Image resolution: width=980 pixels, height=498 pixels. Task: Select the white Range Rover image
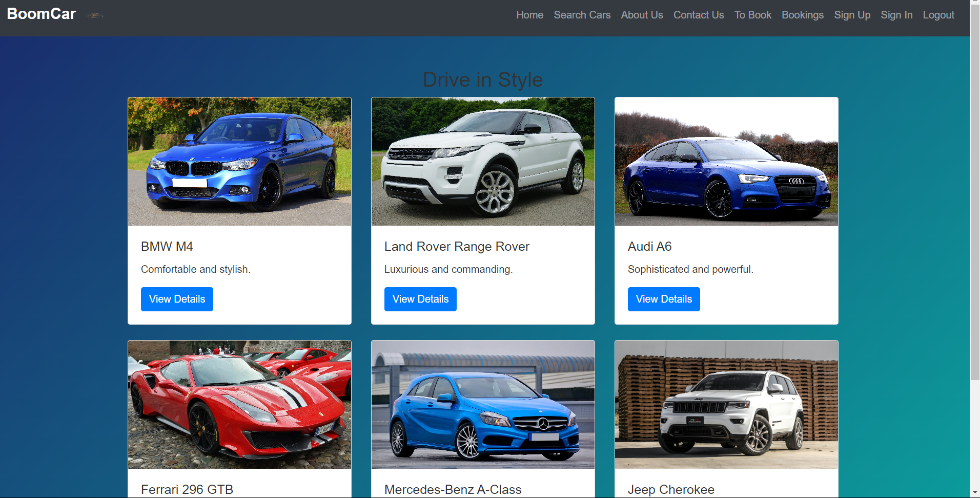(483, 162)
